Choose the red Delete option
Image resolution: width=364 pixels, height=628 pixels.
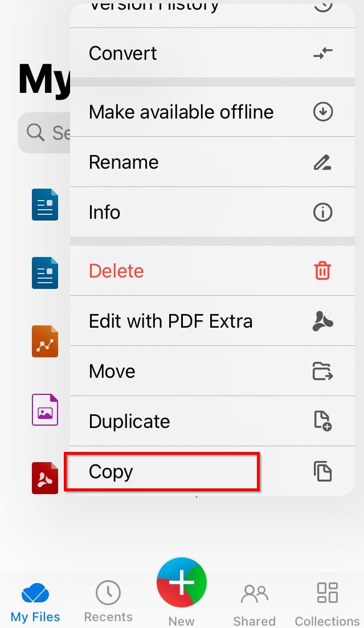212,271
